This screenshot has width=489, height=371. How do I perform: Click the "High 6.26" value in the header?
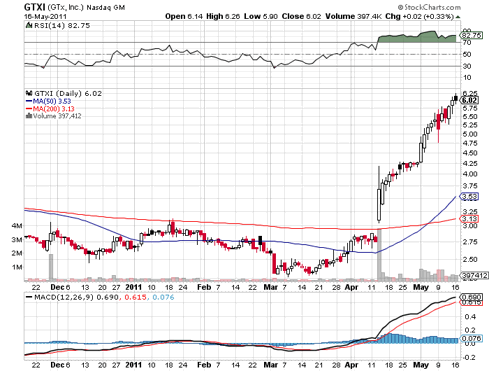click(x=223, y=16)
